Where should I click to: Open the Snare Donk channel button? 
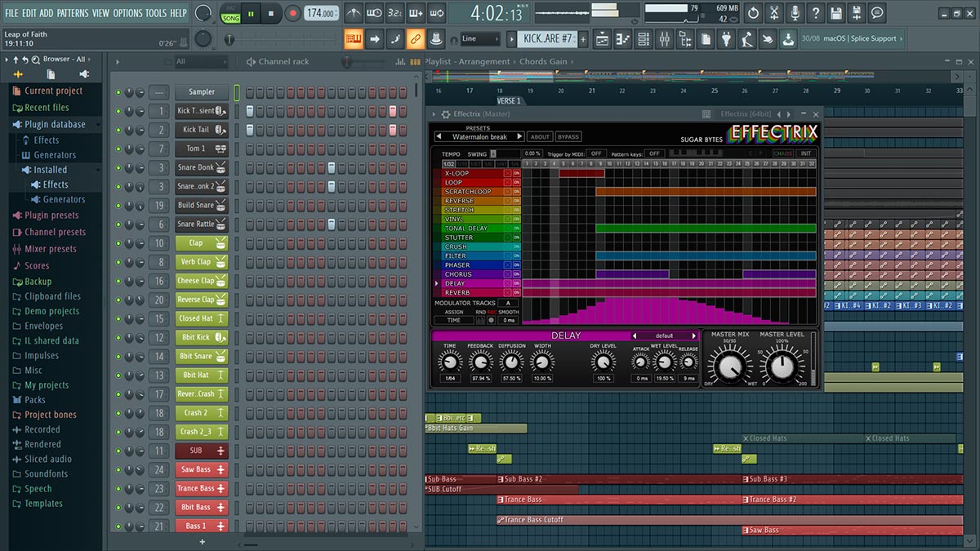click(201, 167)
